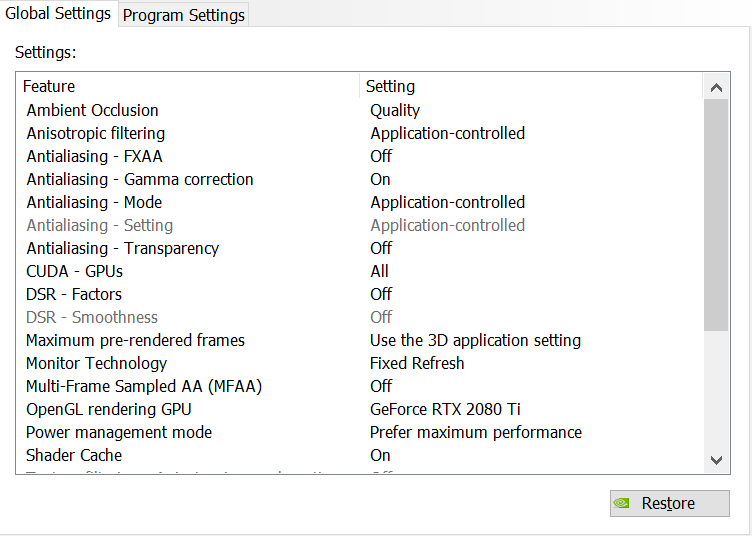
Task: Select the Power management mode feature
Action: pos(119,432)
